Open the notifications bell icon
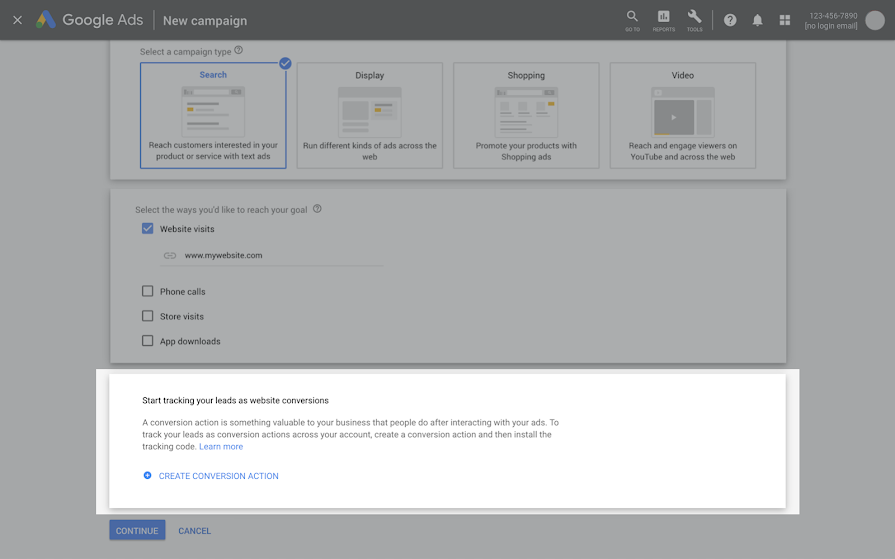 (757, 20)
